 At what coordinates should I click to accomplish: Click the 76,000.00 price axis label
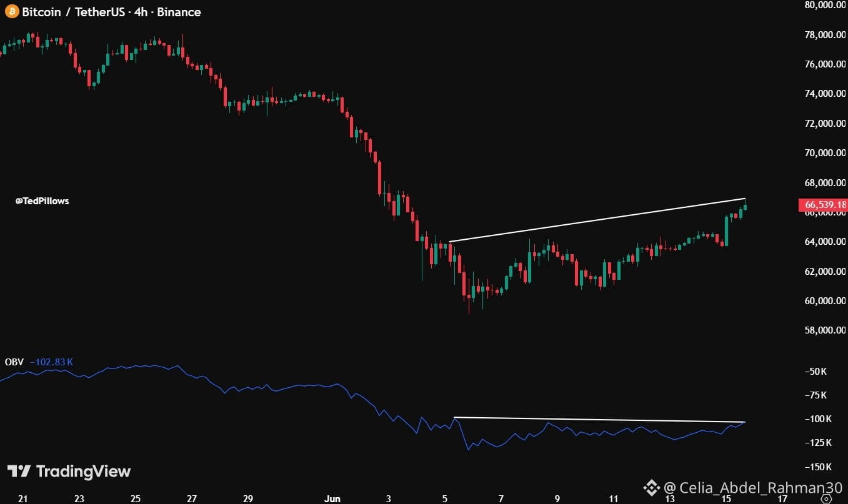point(825,64)
